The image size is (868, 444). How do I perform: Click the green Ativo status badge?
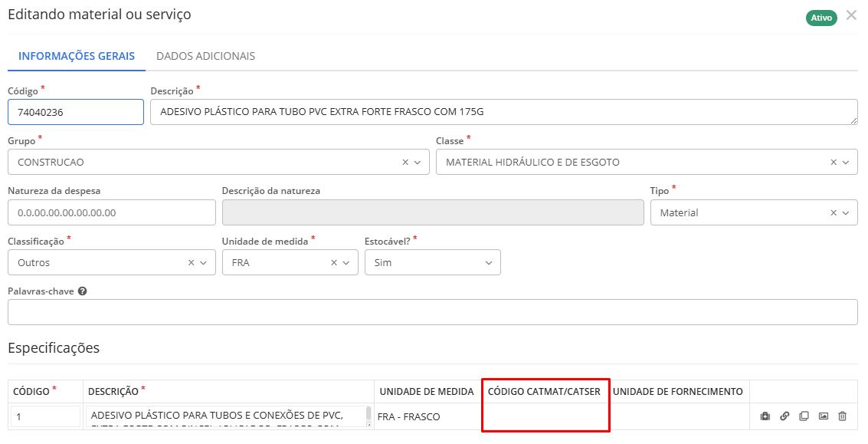(821, 17)
